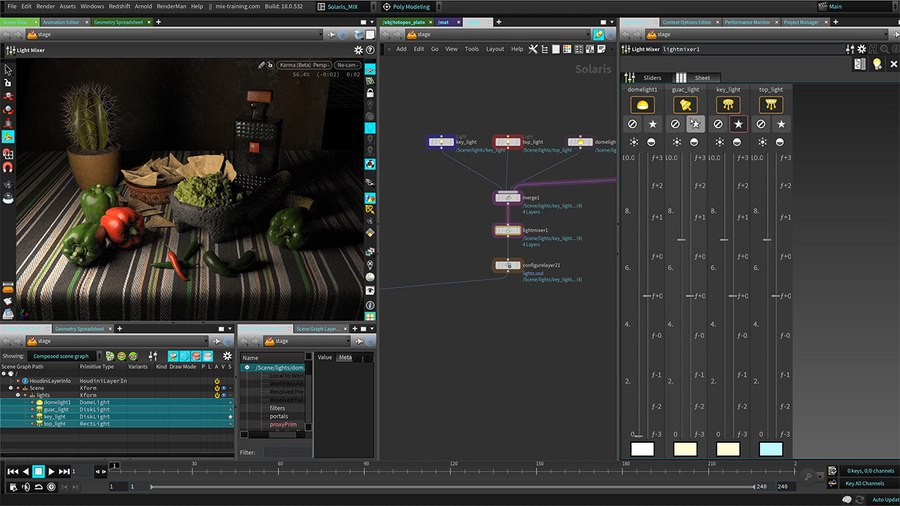Open network editor Layout menu

(x=495, y=49)
